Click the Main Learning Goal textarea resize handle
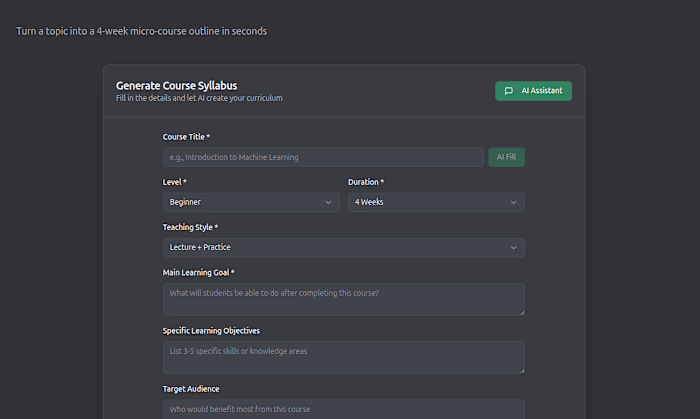 tap(521, 312)
